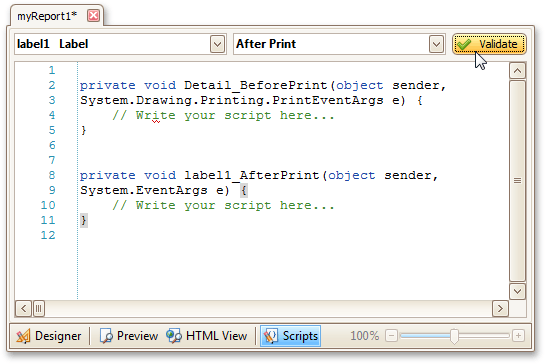Click the horizontal scrollbar right arrow
This screenshot has width=545, height=364.
click(x=500, y=308)
